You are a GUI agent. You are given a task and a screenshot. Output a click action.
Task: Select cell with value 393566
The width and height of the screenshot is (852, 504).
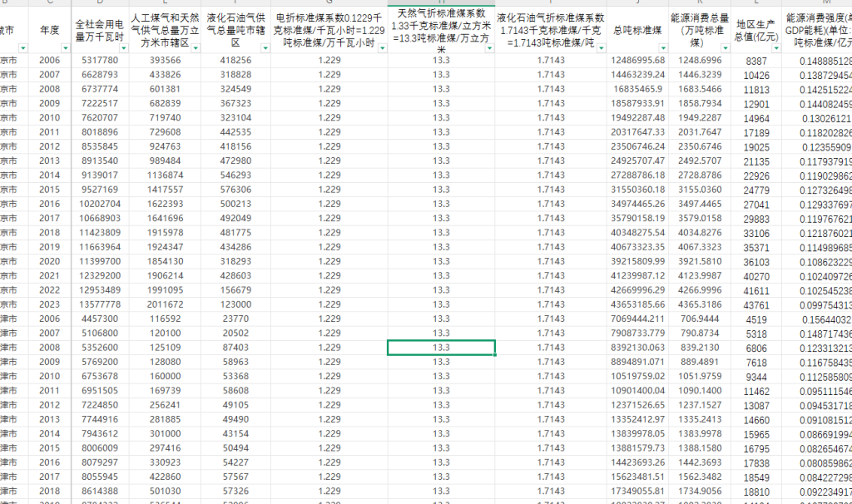click(x=166, y=60)
